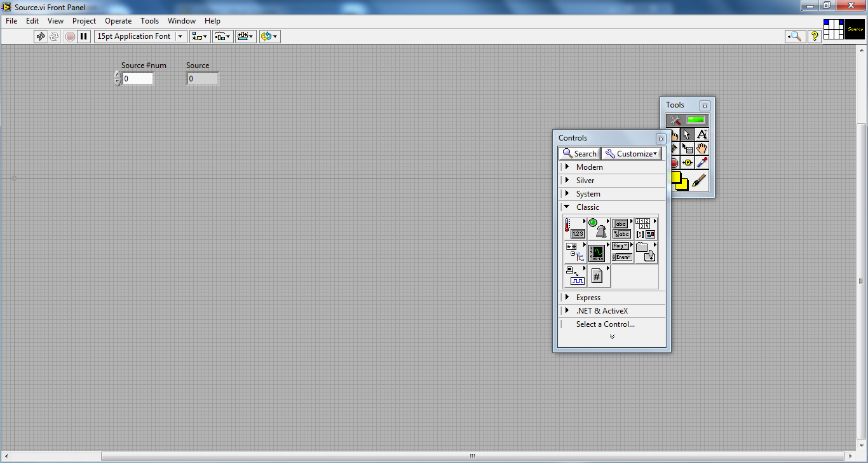Screen dimensions: 868x463
Task: Click the vertical scrollbar on the right
Action: (862, 280)
